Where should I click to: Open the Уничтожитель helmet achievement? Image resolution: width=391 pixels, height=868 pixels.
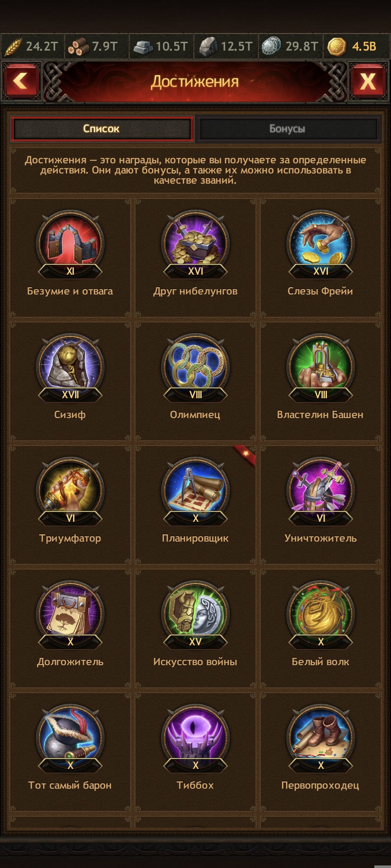coord(320,505)
